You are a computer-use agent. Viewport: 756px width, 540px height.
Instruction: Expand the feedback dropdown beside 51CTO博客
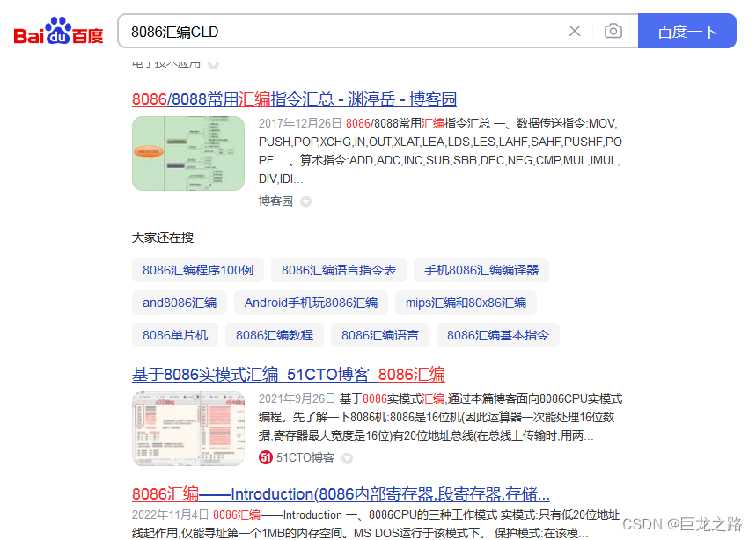pos(346,458)
